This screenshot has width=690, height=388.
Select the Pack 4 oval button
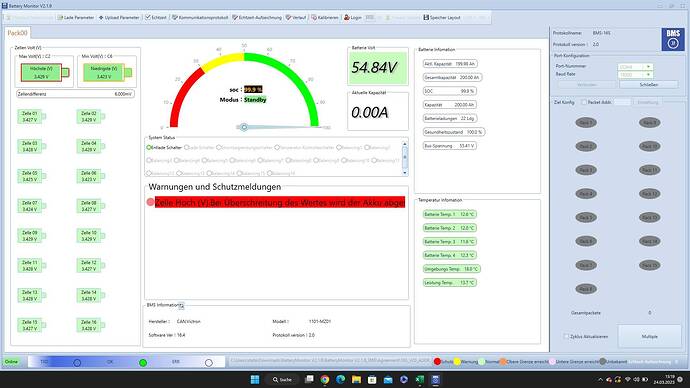(586, 194)
